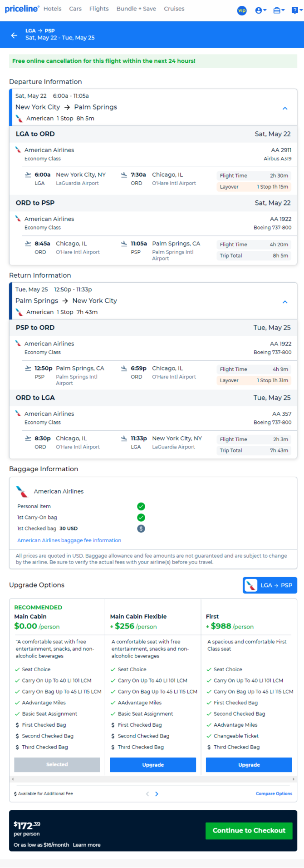
Task: Open the Compare Options link
Action: point(274,793)
